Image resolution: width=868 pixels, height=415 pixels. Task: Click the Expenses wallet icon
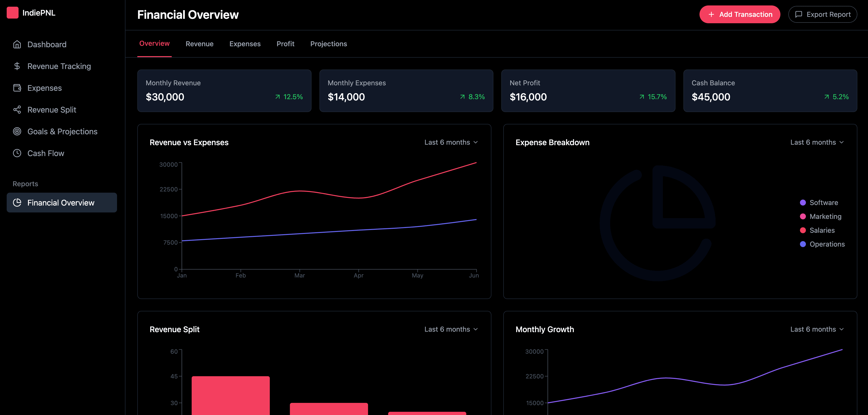point(17,88)
